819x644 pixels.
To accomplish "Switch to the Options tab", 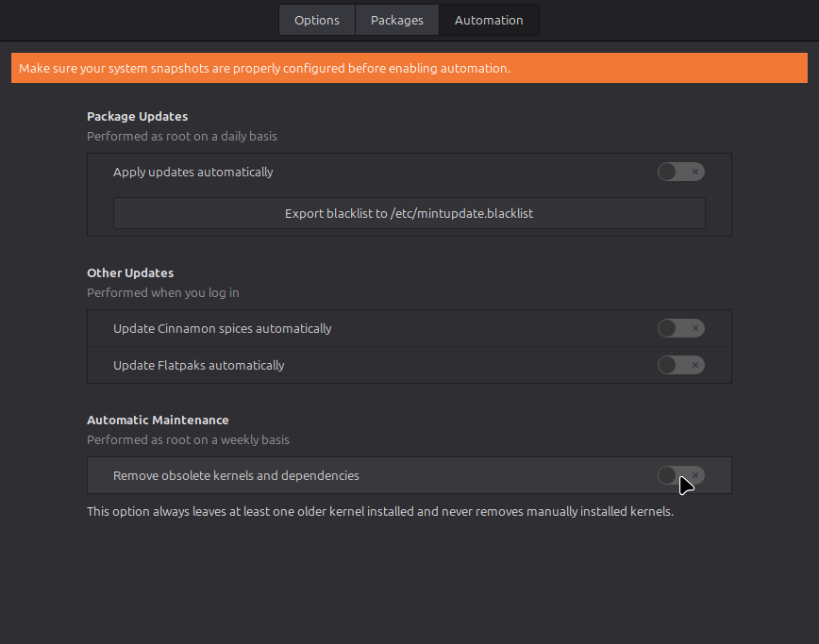I will pyautogui.click(x=317, y=21).
